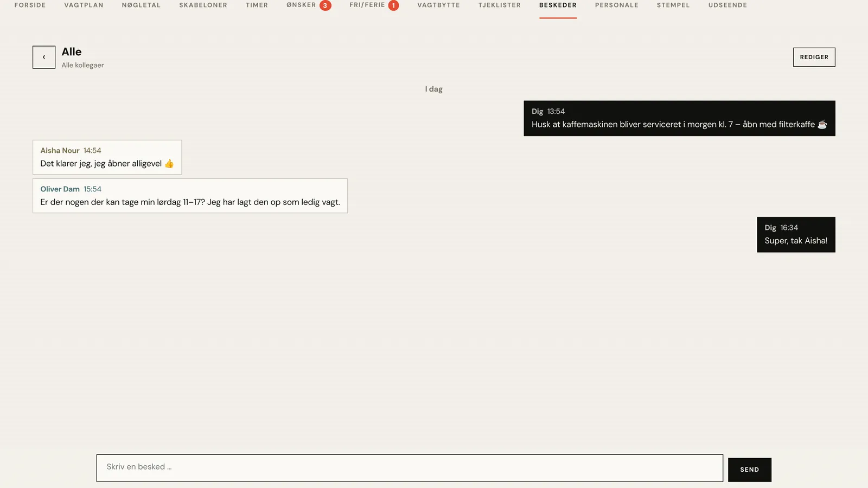Click the sender name 'Aisha Nour'

[60, 151]
